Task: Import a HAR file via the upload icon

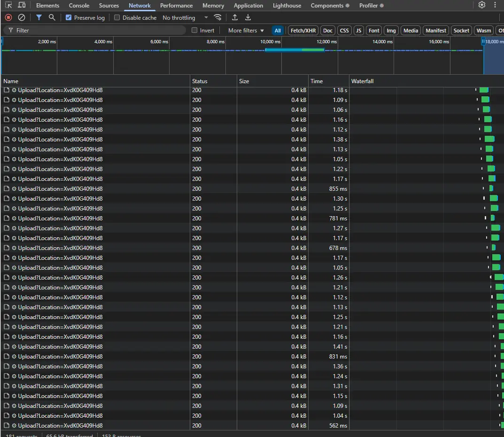Action: tap(234, 17)
